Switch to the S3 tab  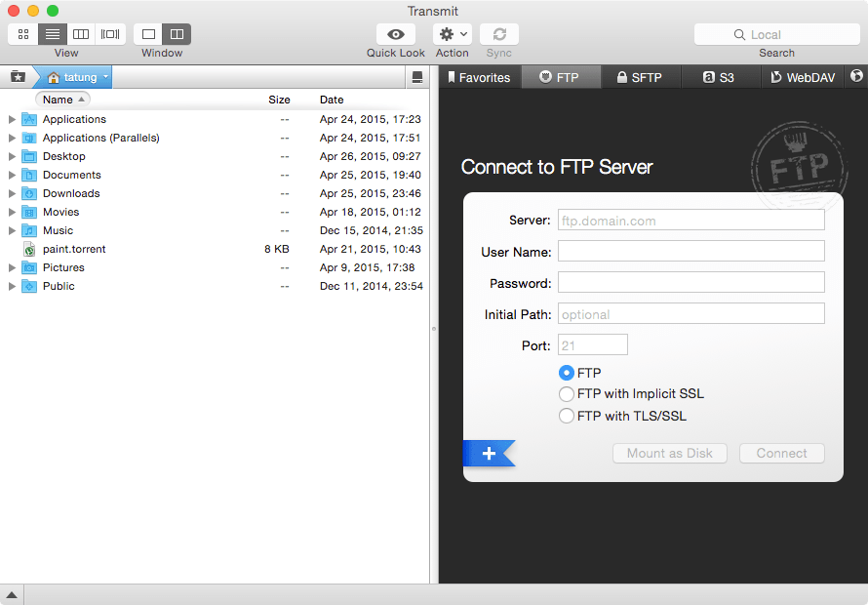point(720,77)
